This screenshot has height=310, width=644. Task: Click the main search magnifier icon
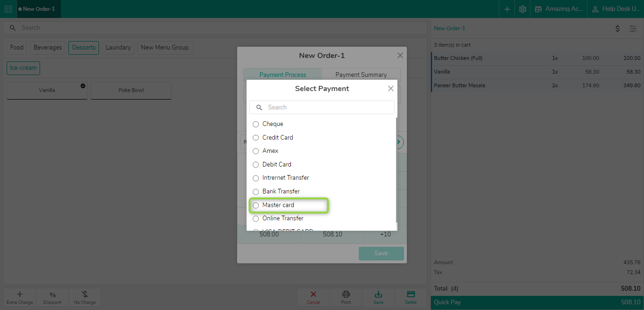(x=13, y=28)
